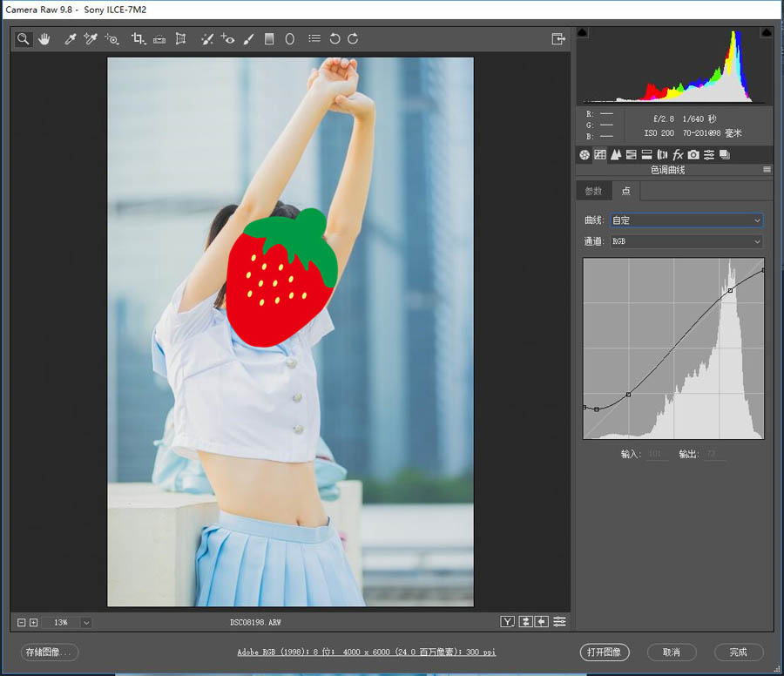This screenshot has width=784, height=676.
Task: Open the Camera Calibration panel icon
Action: [693, 154]
